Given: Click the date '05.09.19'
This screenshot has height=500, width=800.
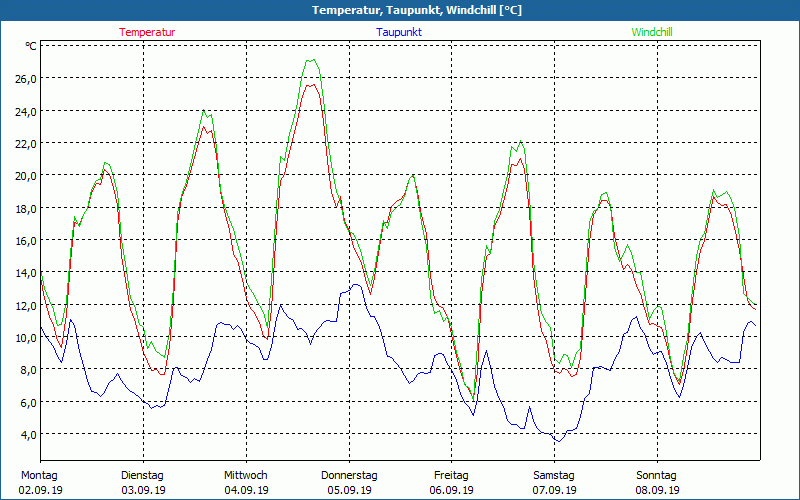Looking at the screenshot, I should (349, 490).
